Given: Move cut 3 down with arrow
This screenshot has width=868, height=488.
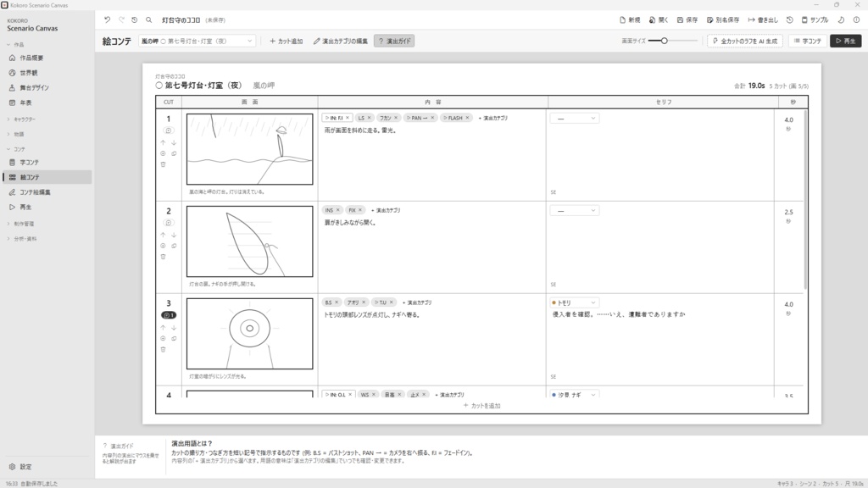Looking at the screenshot, I should [x=174, y=328].
